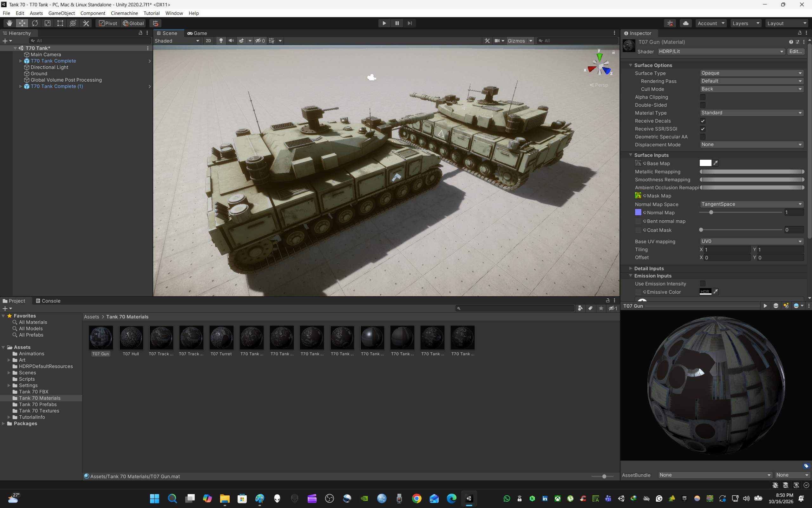Search by type in Project
The image size is (812, 508).
coord(580,308)
